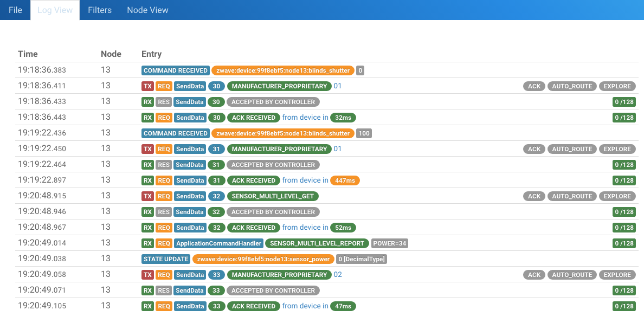644x336 pixels.
Task: Click the 0 [DecimalType] value badge
Action: [362, 259]
